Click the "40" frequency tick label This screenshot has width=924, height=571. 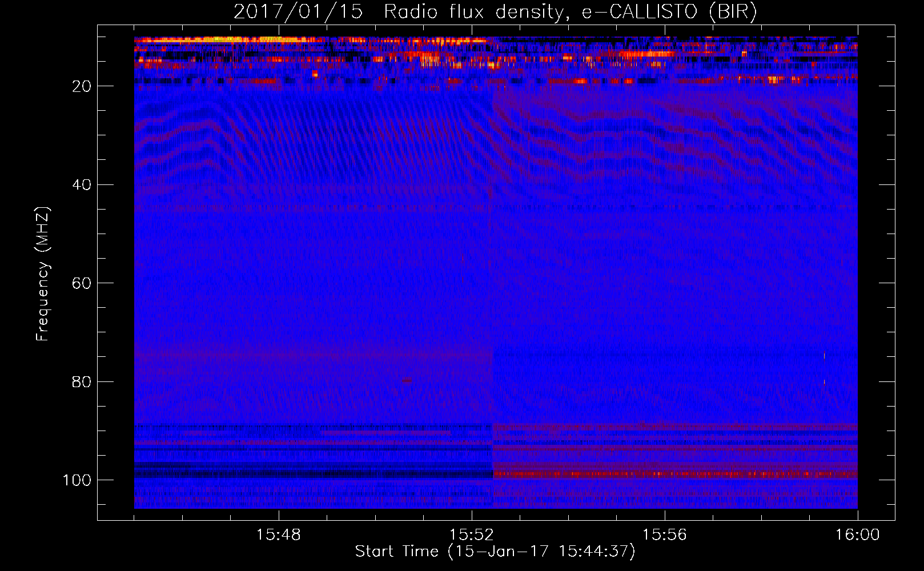click(x=82, y=185)
